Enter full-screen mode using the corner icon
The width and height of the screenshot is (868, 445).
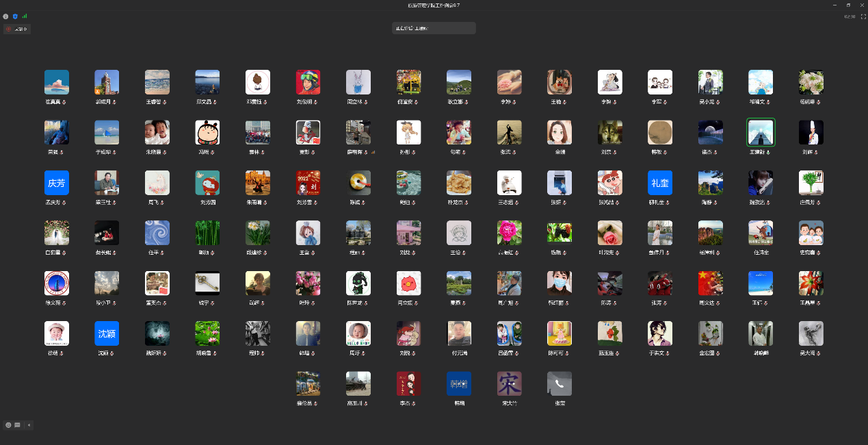863,16
